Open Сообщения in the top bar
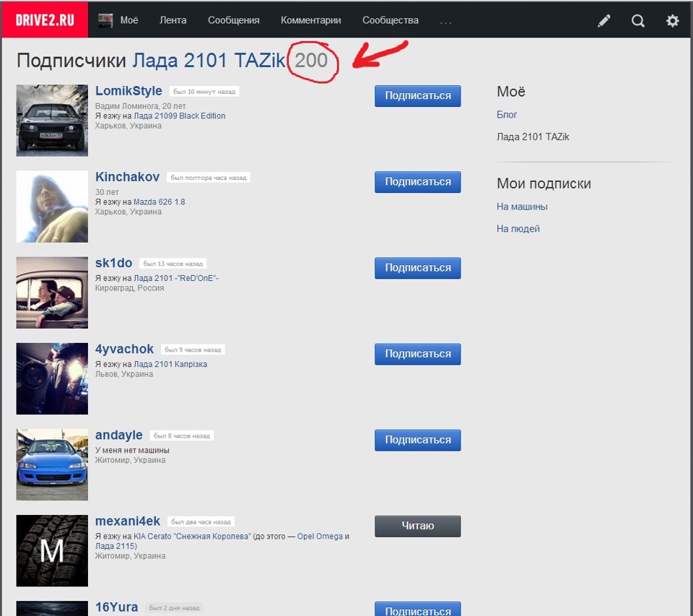Image resolution: width=693 pixels, height=616 pixels. pos(233,20)
